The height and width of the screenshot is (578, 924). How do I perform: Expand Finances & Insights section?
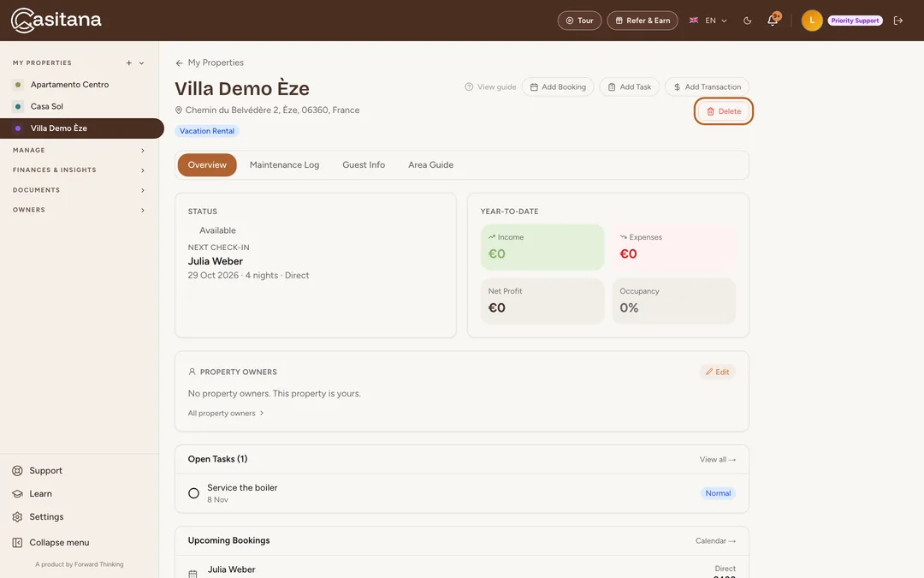coord(80,170)
